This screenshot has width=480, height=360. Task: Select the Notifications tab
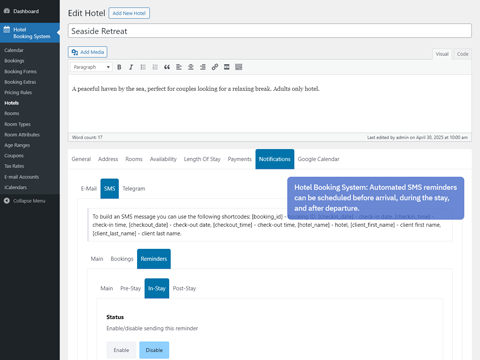pos(275,159)
